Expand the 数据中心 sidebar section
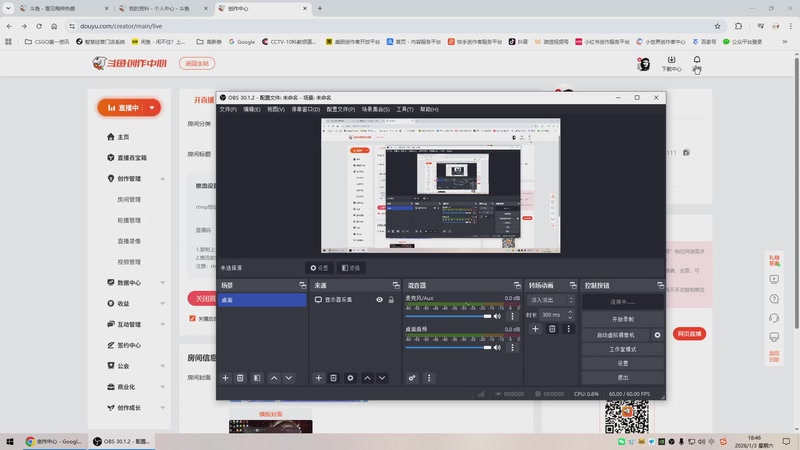This screenshot has width=800, height=450. [162, 283]
